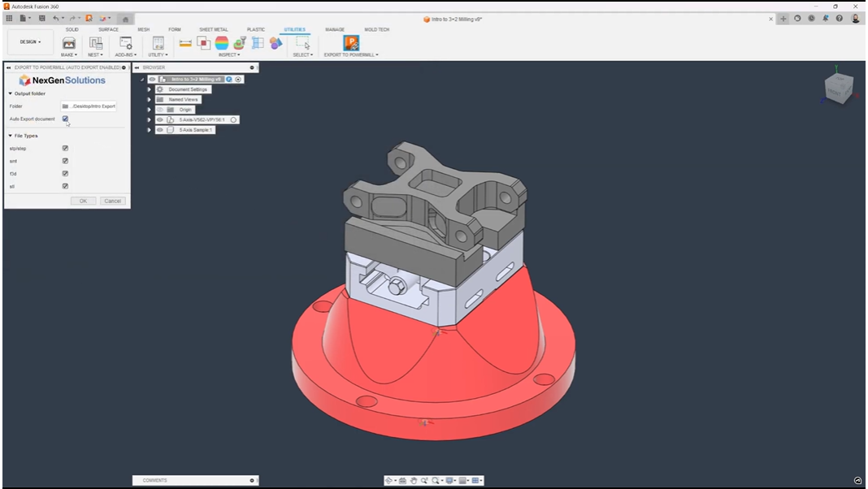Select the Section Analysis tool
The image size is (868, 489).
258,43
